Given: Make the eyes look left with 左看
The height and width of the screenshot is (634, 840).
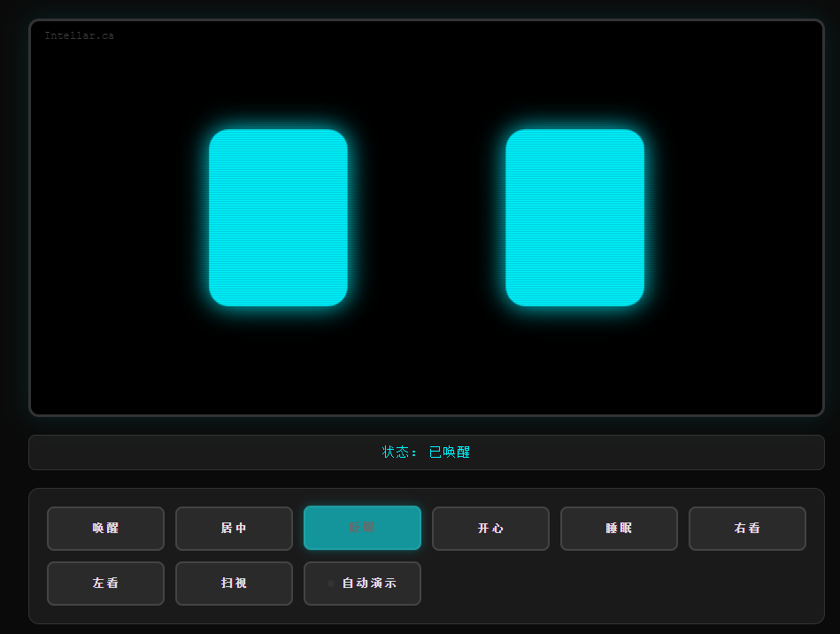Looking at the screenshot, I should [x=105, y=584].
